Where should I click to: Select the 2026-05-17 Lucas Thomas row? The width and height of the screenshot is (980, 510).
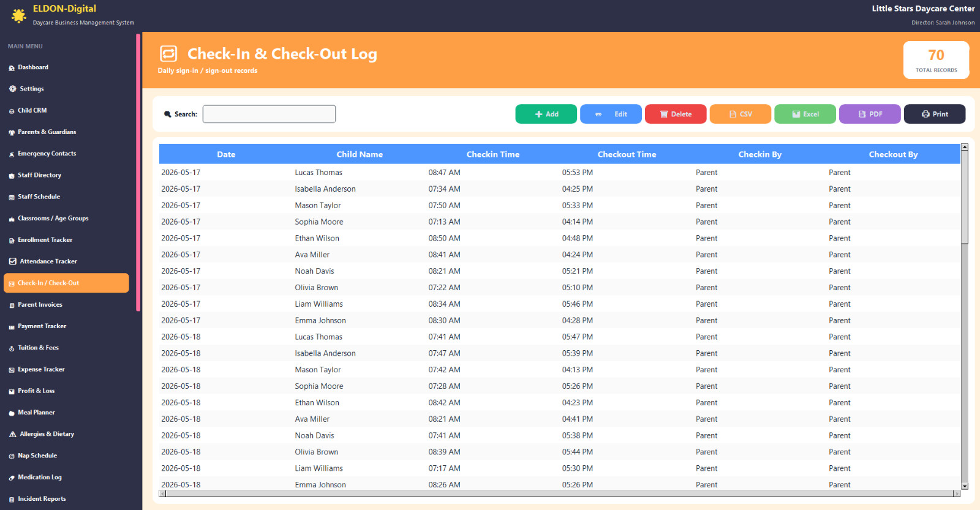[x=560, y=173]
